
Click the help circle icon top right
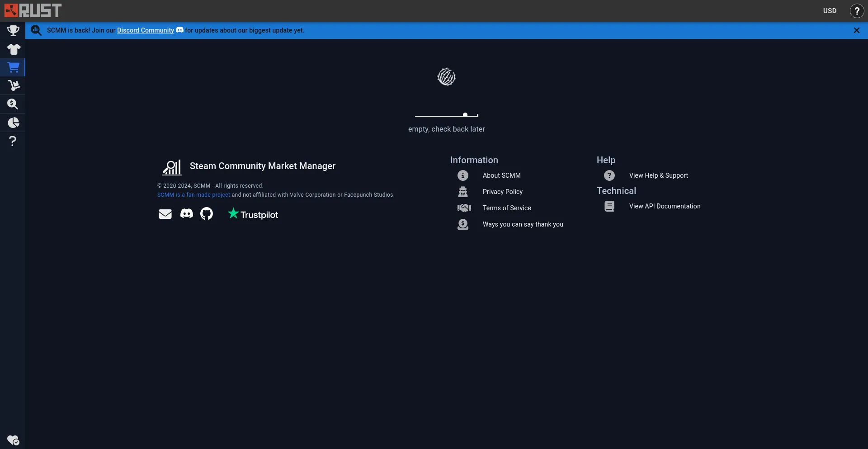(857, 11)
